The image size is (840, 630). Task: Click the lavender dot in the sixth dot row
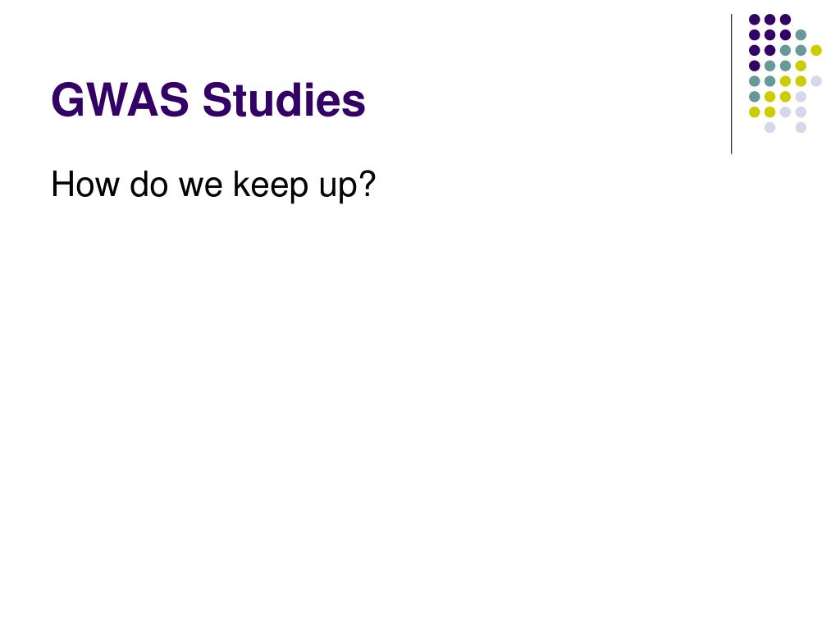801,97
